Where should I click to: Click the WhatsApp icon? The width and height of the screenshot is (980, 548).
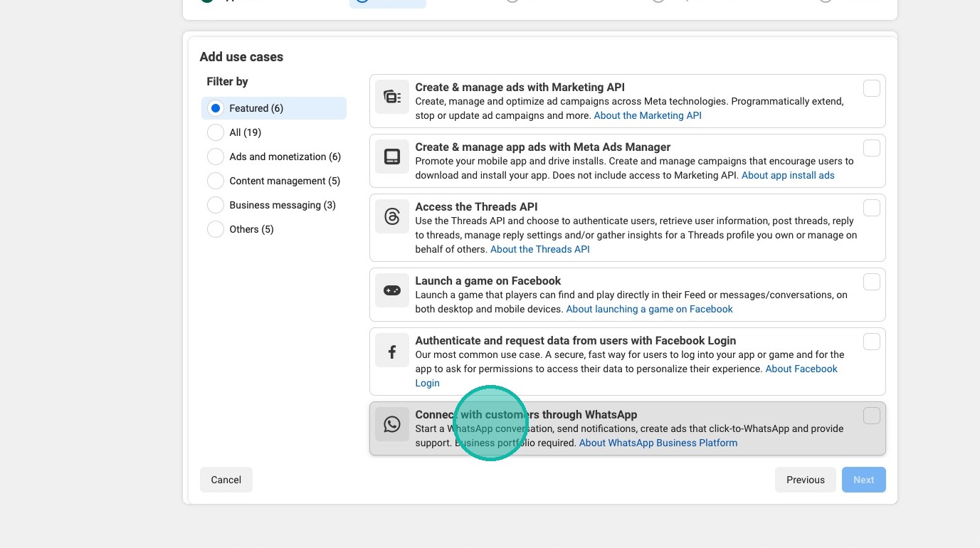coord(392,424)
